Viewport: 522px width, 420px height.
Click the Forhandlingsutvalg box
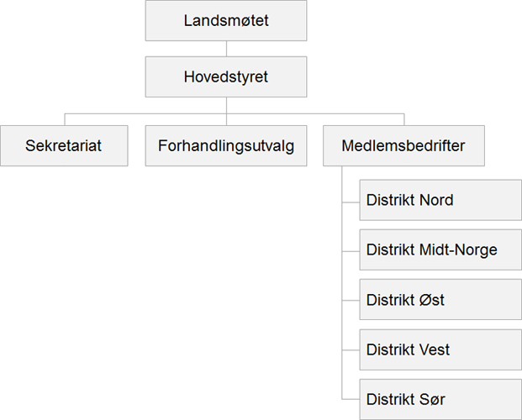pyautogui.click(x=226, y=145)
